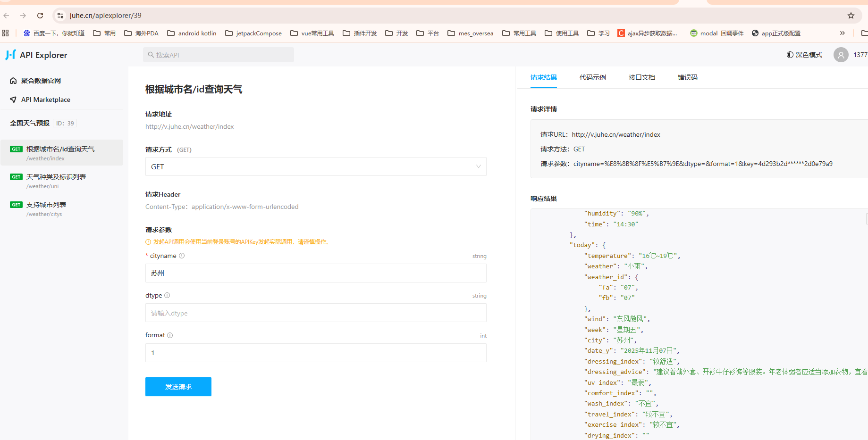Open the 平台 bookmarks folder
868x440 pixels.
pyautogui.click(x=428, y=33)
